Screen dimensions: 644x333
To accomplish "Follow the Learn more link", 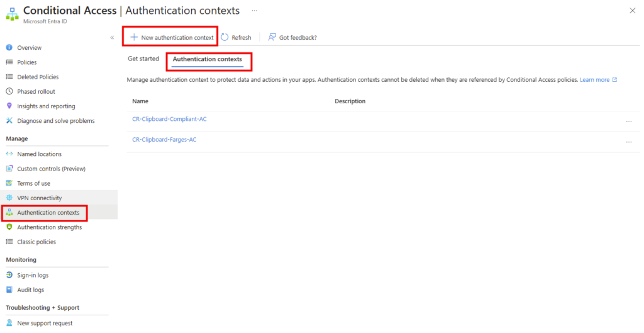I will coord(595,80).
